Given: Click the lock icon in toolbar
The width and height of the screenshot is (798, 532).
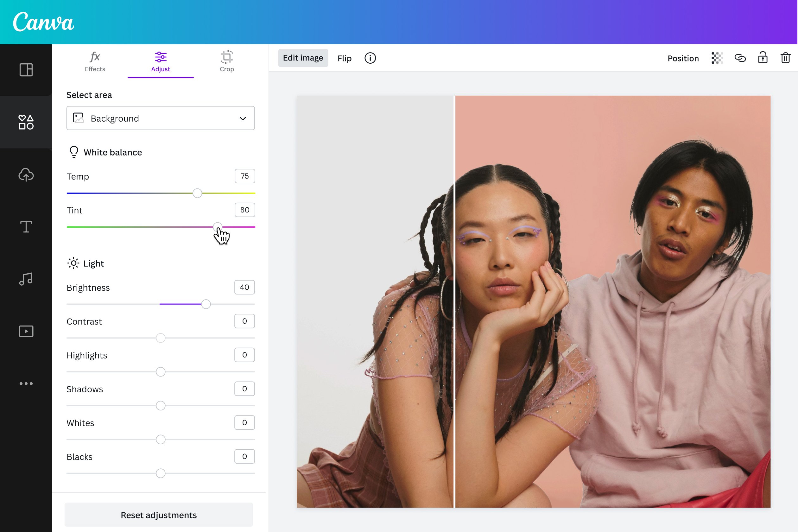Looking at the screenshot, I should point(762,58).
